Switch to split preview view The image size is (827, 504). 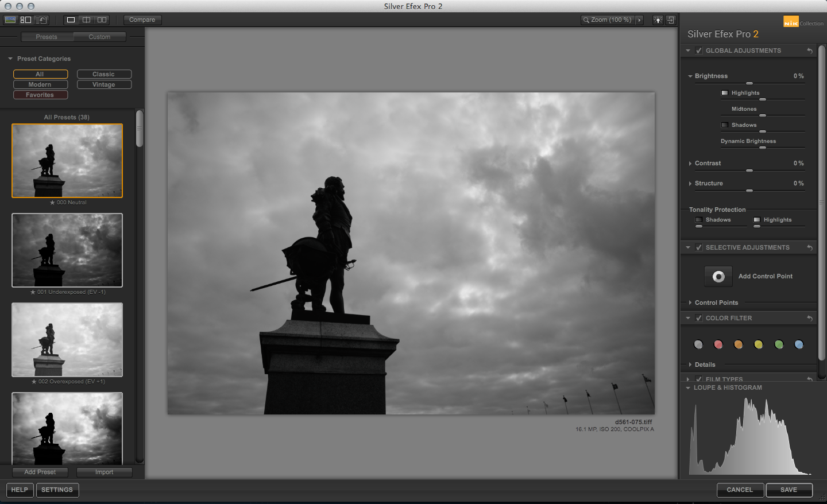[86, 20]
